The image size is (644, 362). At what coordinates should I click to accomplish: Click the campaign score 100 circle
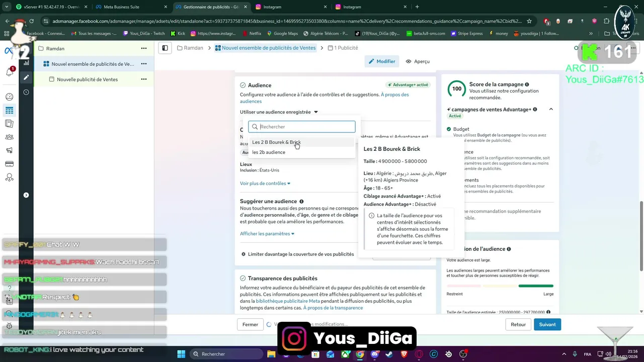(x=456, y=89)
